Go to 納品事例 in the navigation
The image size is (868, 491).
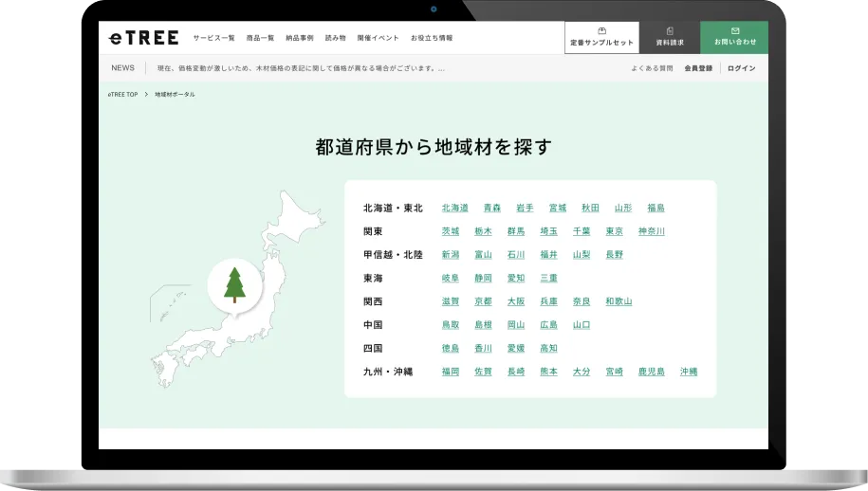pyautogui.click(x=299, y=38)
